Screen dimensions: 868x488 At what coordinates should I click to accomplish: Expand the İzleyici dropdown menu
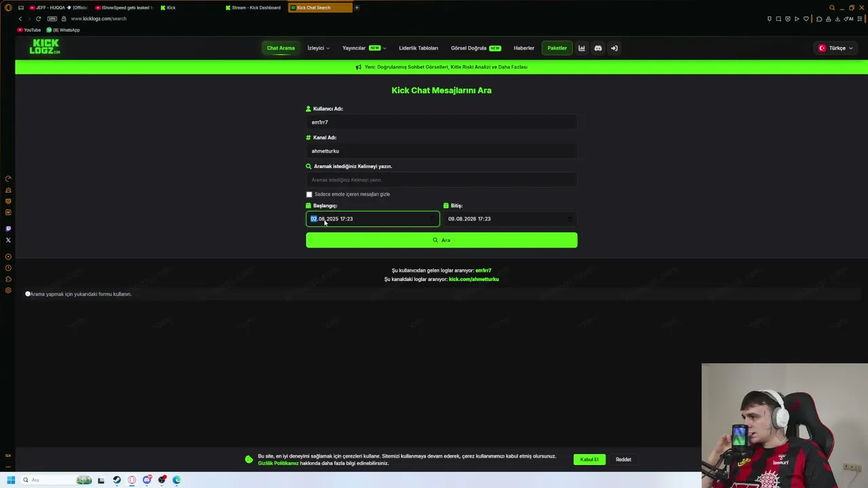point(318,48)
